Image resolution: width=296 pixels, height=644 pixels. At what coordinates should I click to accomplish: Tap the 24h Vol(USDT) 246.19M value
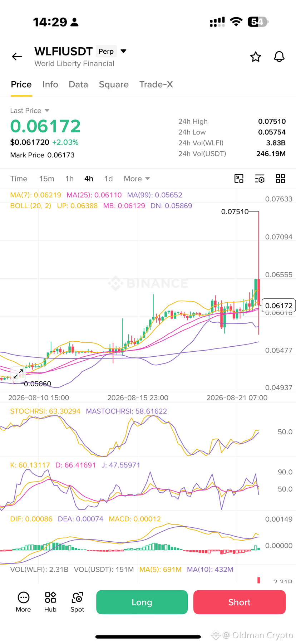click(271, 153)
